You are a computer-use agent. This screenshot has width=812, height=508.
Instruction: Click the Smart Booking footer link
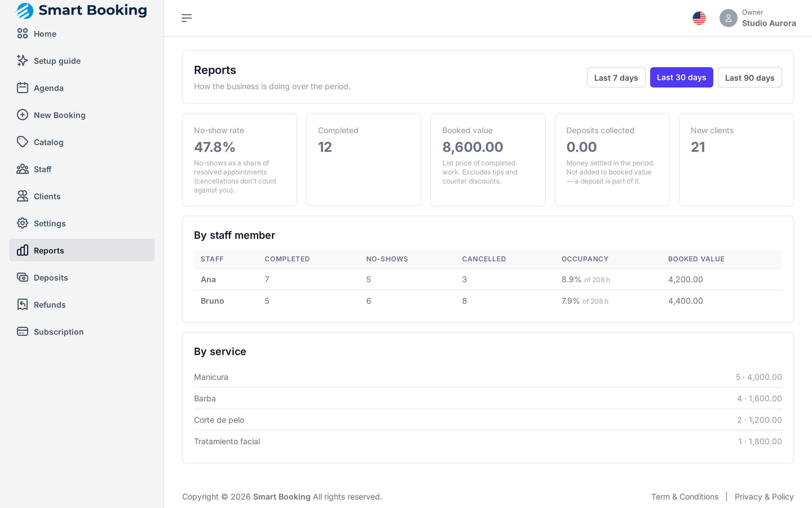coord(281,497)
